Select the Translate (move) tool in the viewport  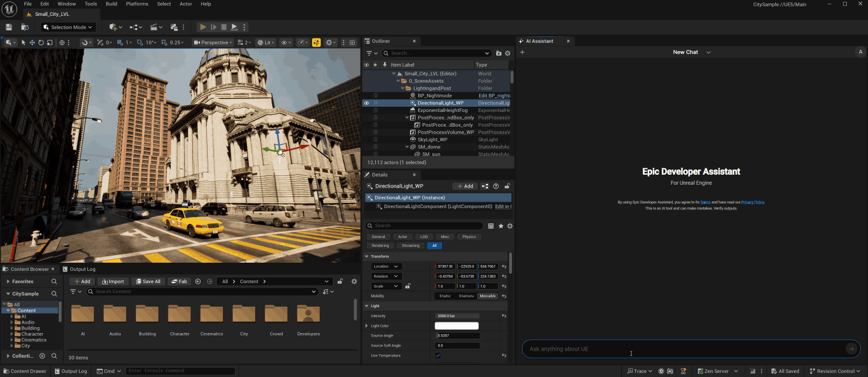coord(32,43)
